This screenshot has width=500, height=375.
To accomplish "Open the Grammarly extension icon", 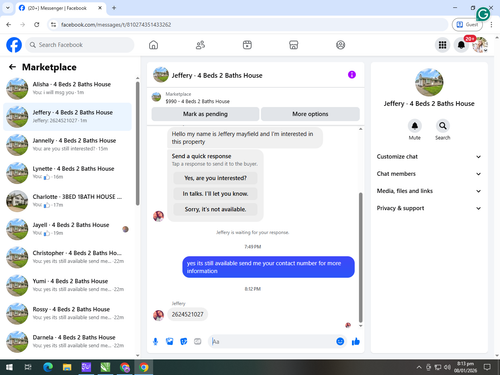I will click(x=483, y=14).
